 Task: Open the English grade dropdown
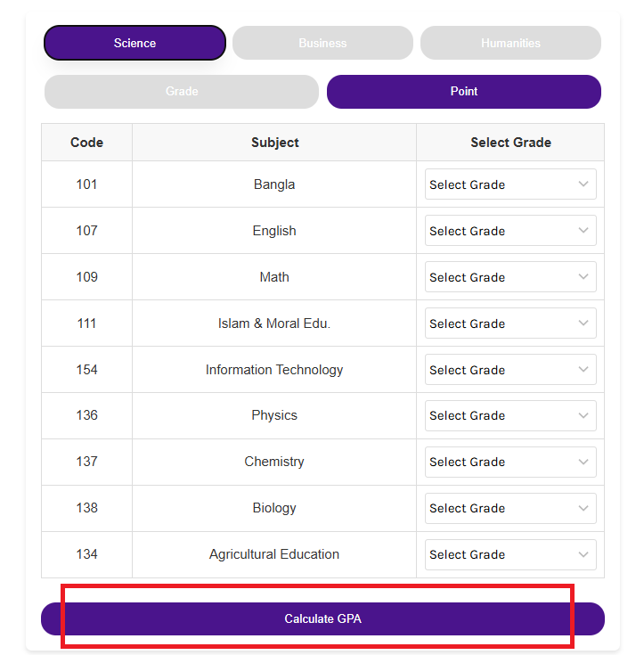point(510,231)
